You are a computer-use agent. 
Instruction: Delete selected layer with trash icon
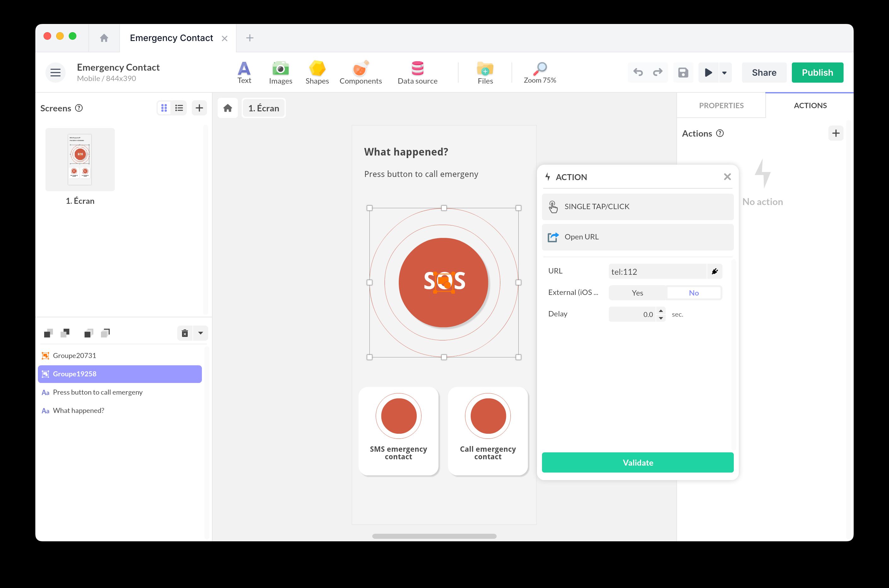click(x=185, y=333)
